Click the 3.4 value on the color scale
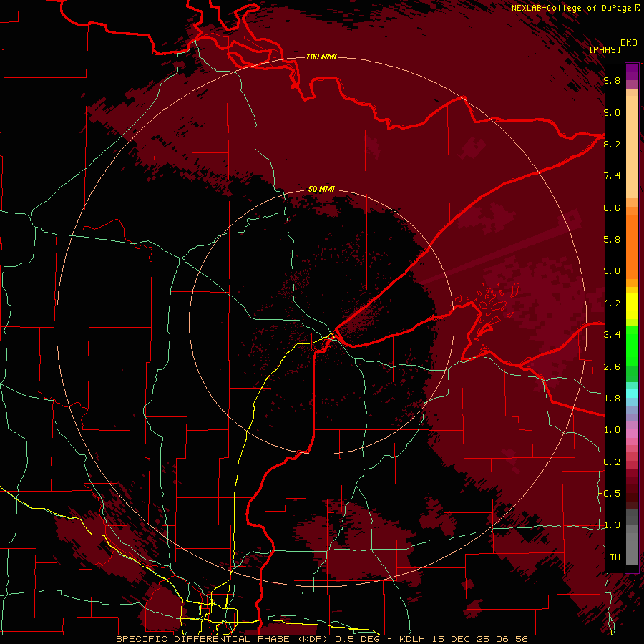644x644 pixels. 612,335
